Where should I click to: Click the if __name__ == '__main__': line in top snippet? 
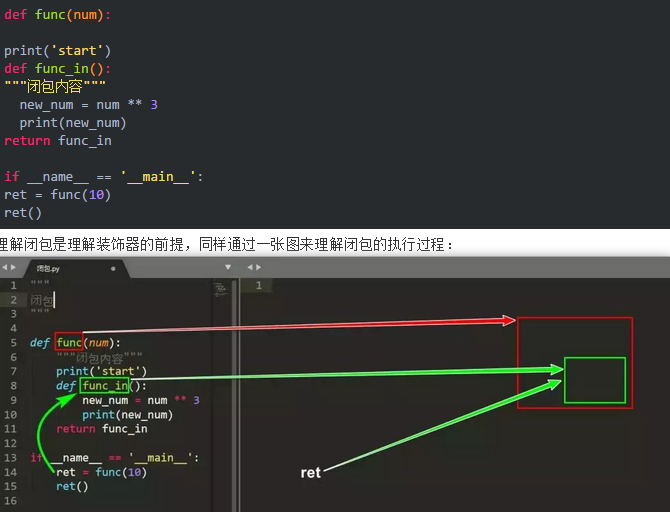click(x=103, y=177)
